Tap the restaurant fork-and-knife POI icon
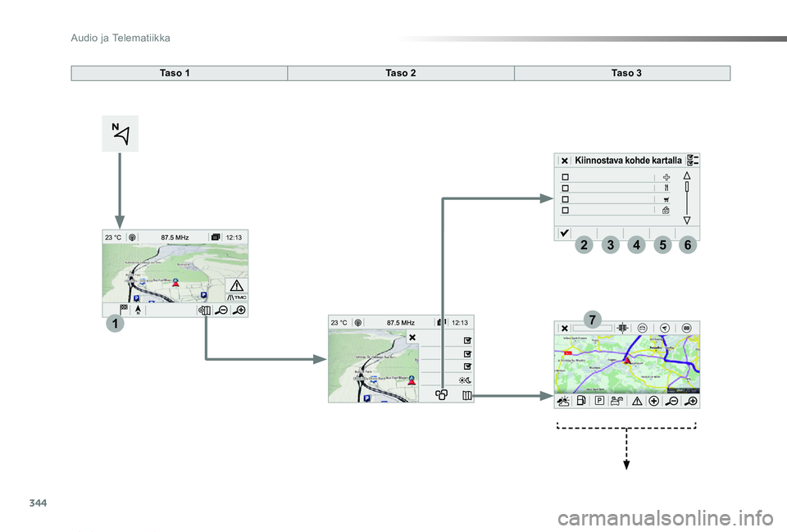This screenshot has width=787, height=532. 666,188
